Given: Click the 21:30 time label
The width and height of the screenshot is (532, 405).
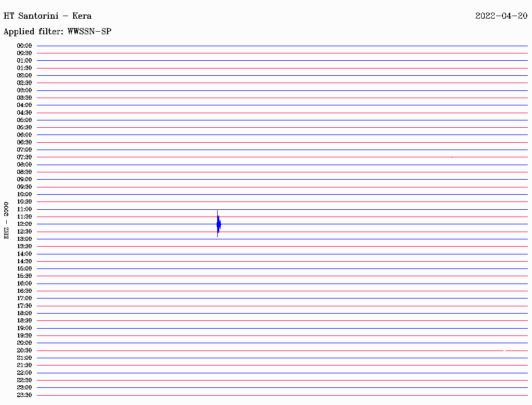Looking at the screenshot, I should coord(24,366).
